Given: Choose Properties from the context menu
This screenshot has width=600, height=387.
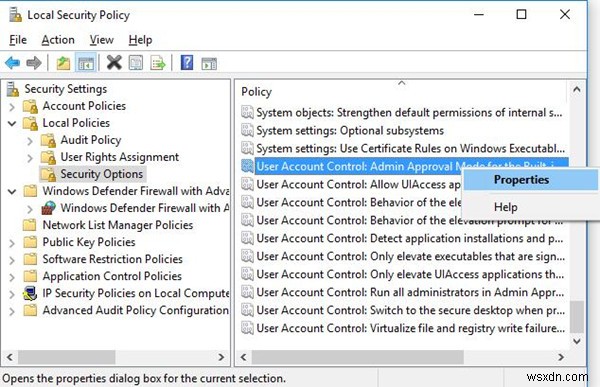Looking at the screenshot, I should coord(530,180).
